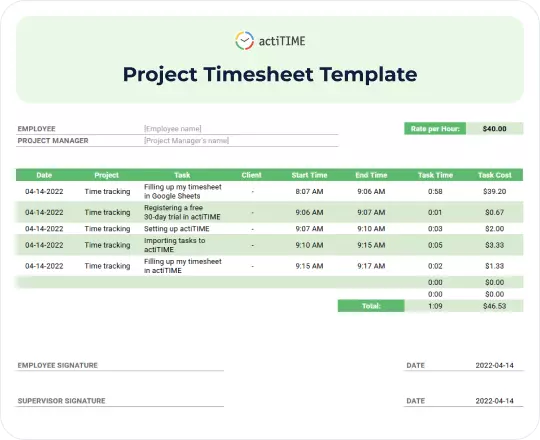Click the 9:17 AM end time cell
This screenshot has width=540, height=440.
point(371,266)
